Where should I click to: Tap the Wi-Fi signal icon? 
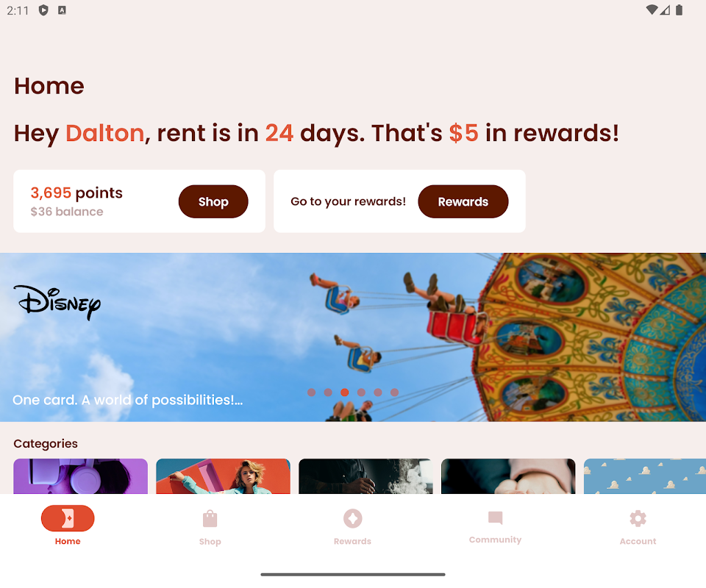coord(651,10)
